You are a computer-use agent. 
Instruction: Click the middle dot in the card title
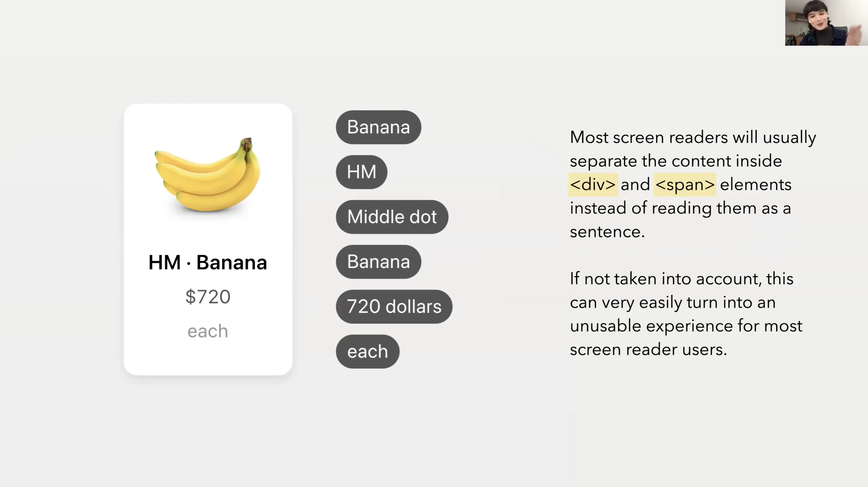click(188, 263)
